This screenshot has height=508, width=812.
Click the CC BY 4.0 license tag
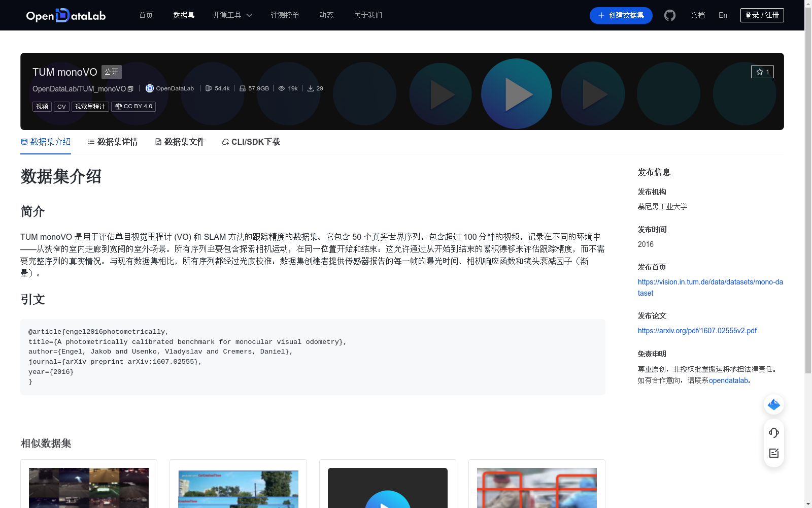coord(133,107)
